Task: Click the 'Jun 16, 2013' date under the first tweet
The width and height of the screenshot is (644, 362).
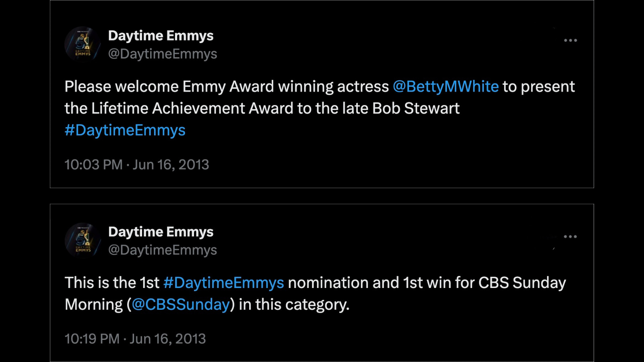Action: tap(171, 165)
